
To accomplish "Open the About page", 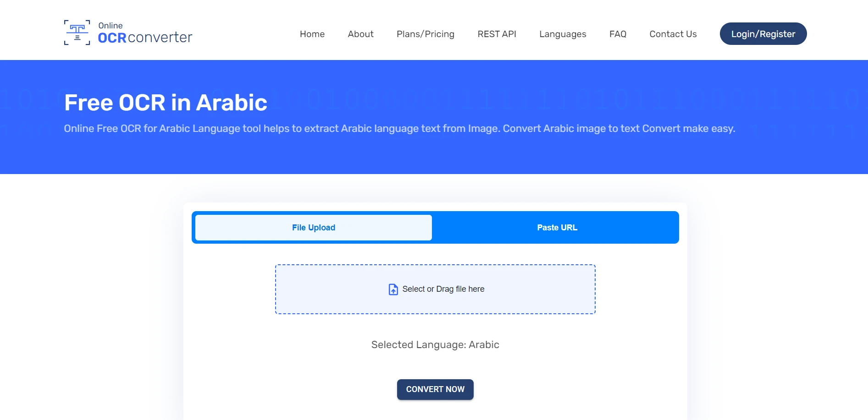I will [360, 34].
